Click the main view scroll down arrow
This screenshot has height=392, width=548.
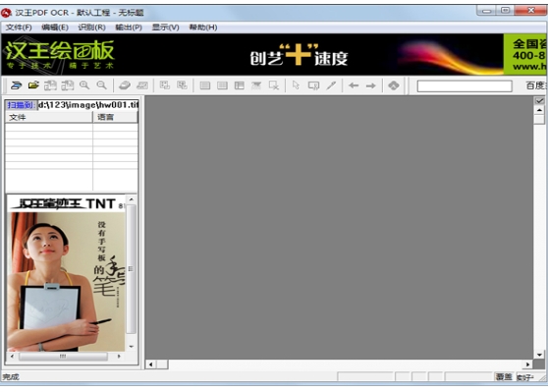pos(539,355)
